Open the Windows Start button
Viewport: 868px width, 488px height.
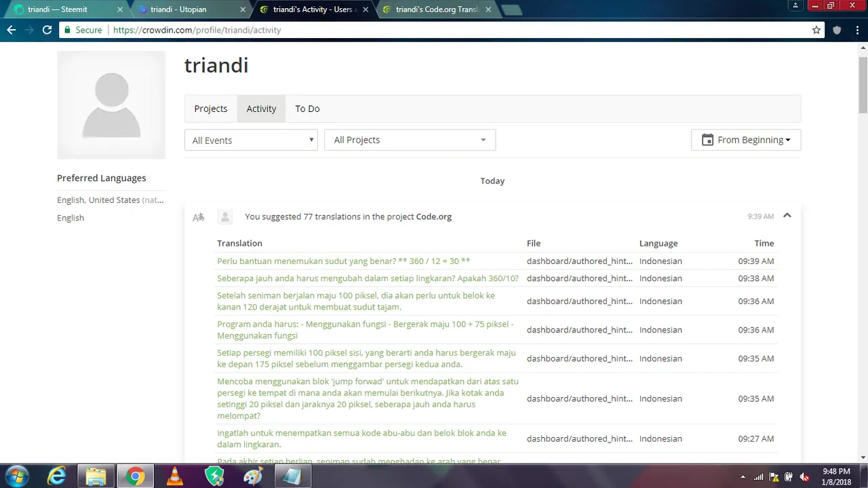tap(16, 476)
